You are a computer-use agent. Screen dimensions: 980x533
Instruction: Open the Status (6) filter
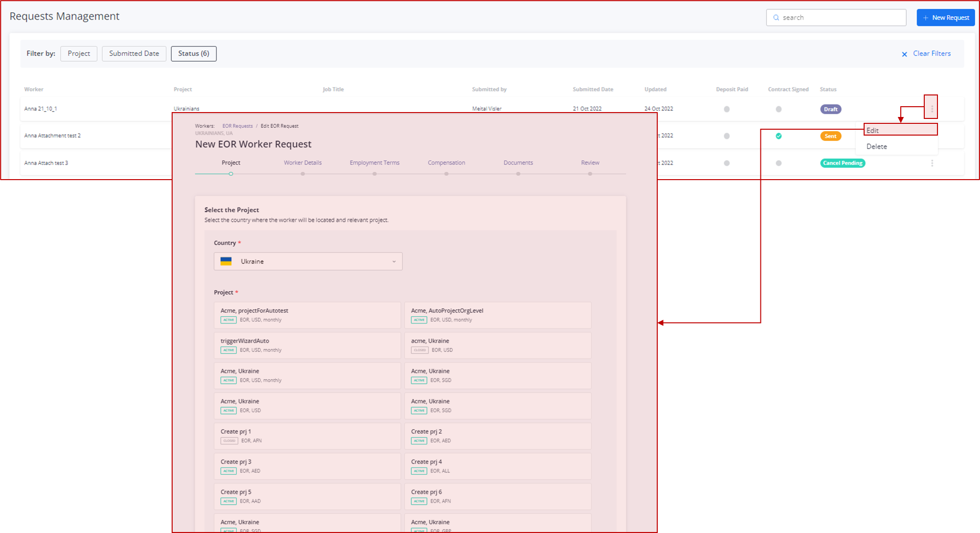[x=194, y=53]
